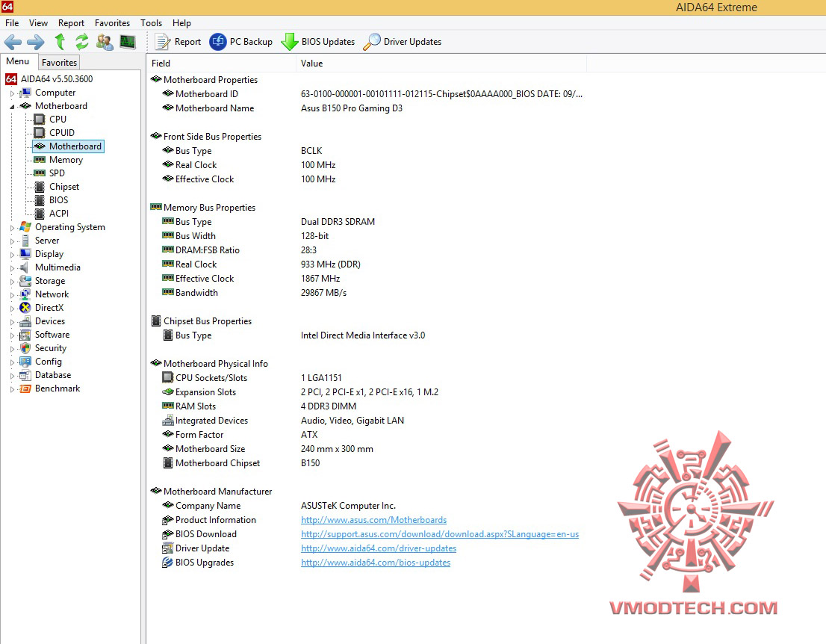Open the aida64.com bios-updates link
826x644 pixels.
tap(376, 563)
